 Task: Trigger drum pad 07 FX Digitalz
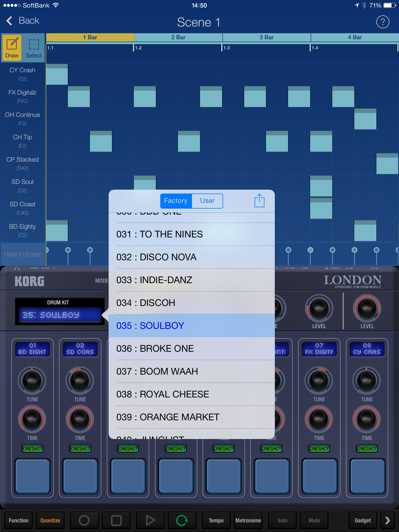(x=319, y=476)
